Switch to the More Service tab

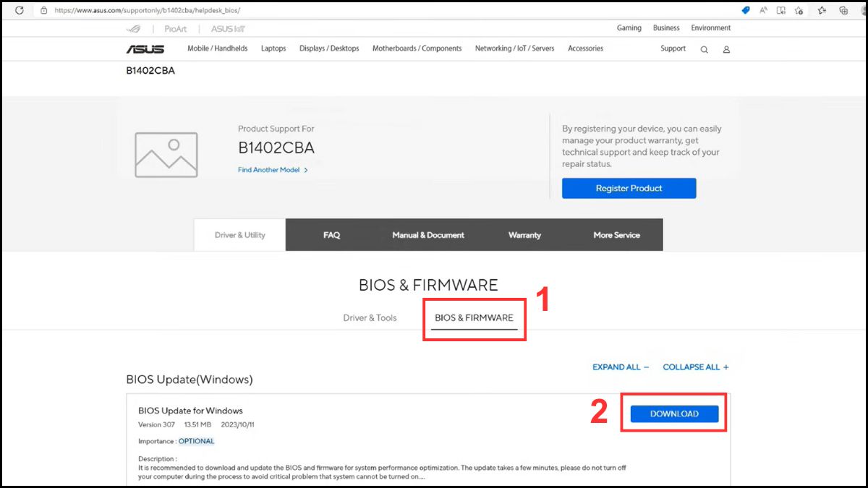[616, 235]
